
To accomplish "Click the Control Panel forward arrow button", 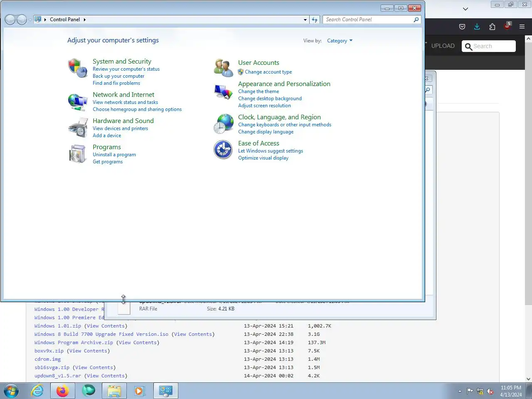I will [22, 20].
